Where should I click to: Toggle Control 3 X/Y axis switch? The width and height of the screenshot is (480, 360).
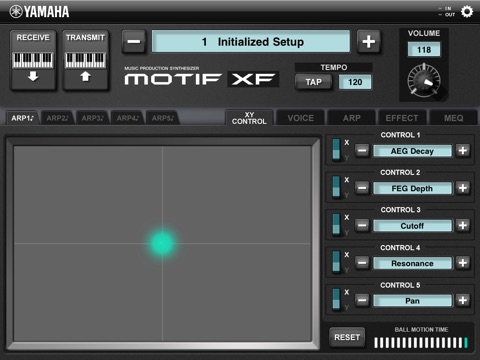[x=337, y=225]
